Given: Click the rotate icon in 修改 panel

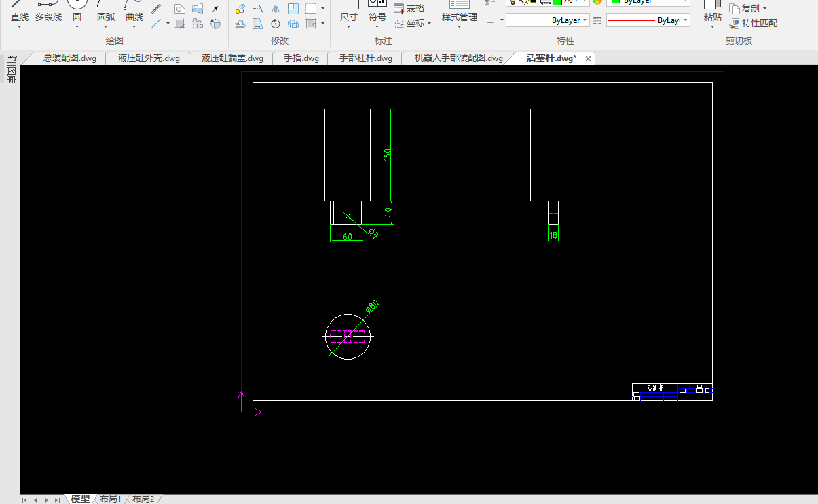Looking at the screenshot, I should click(x=276, y=24).
